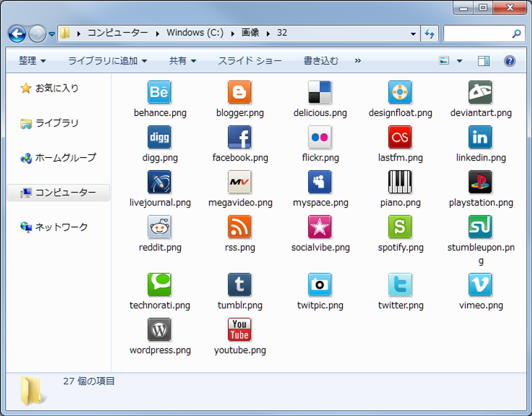
Task: Select the vimeo.png file icon
Action: [480, 285]
